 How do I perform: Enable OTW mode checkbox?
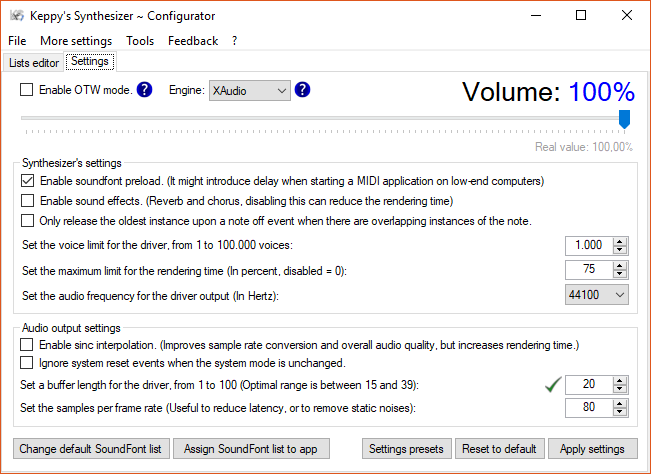click(27, 90)
